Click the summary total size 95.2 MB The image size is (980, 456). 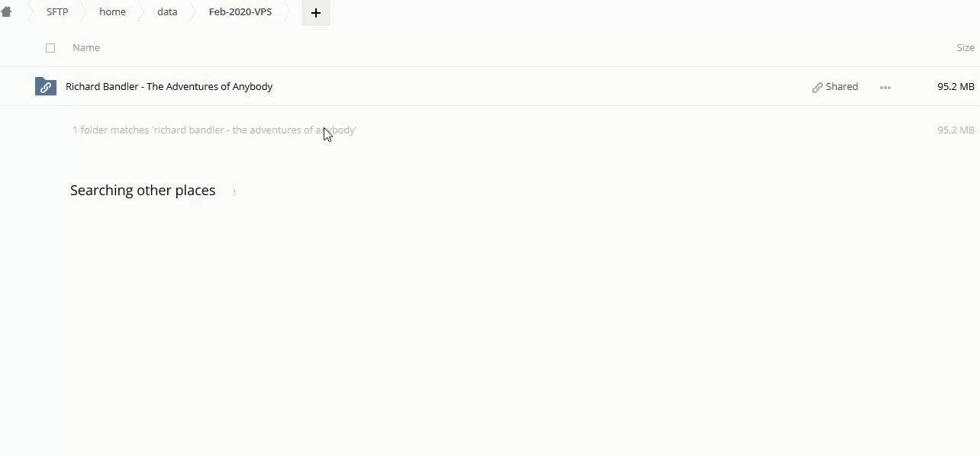956,130
